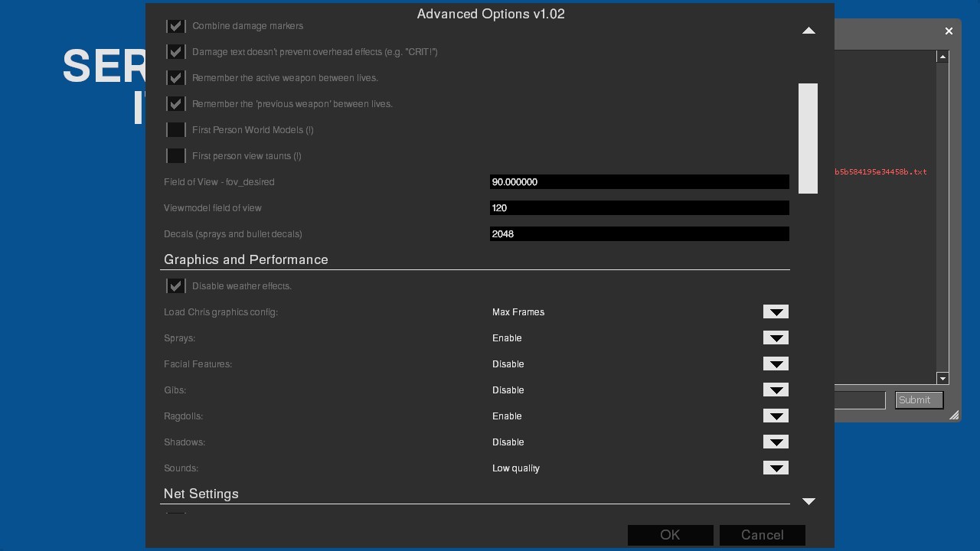Expand the Shadows dropdown
Image resolution: width=980 pixels, height=551 pixels.
[776, 442]
